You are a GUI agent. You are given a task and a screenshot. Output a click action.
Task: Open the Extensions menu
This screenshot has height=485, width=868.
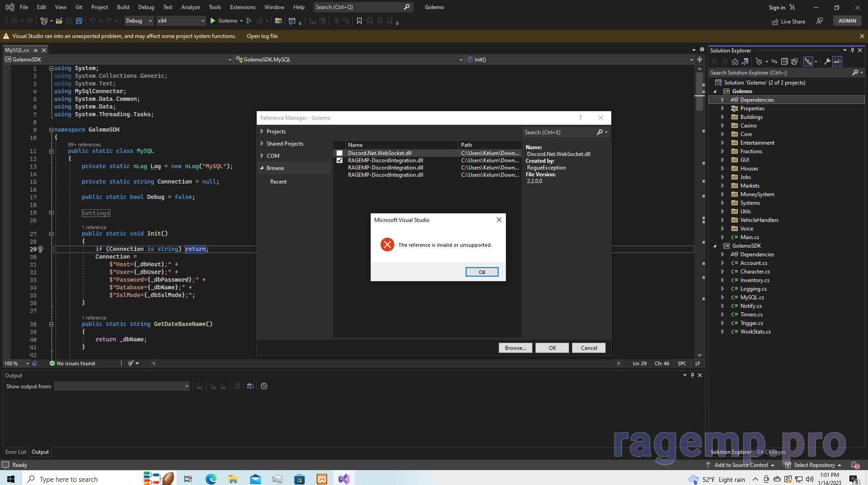pyautogui.click(x=243, y=7)
